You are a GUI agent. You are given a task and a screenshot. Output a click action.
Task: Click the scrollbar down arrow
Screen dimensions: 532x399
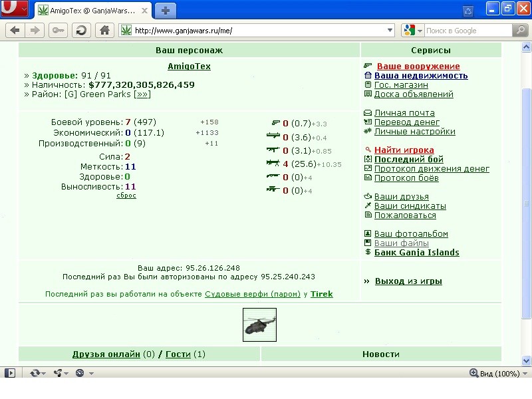coord(526,360)
